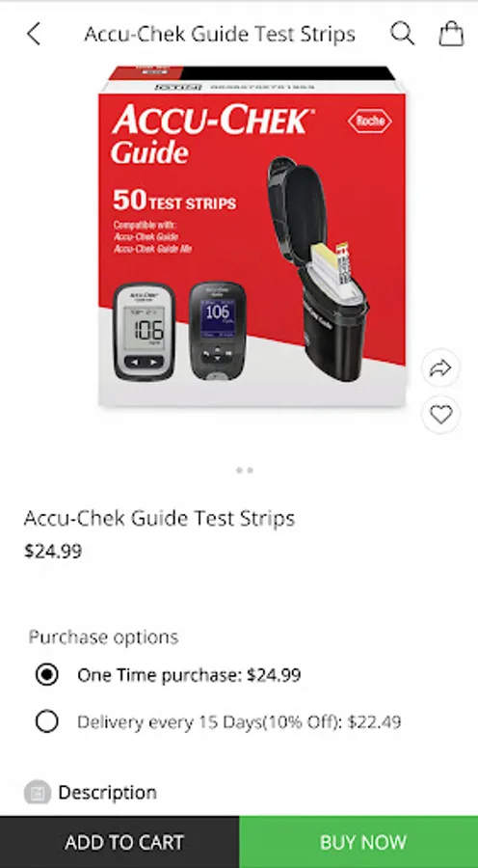The width and height of the screenshot is (478, 868).
Task: Select the One Time purchase radio button
Action: pos(46,675)
